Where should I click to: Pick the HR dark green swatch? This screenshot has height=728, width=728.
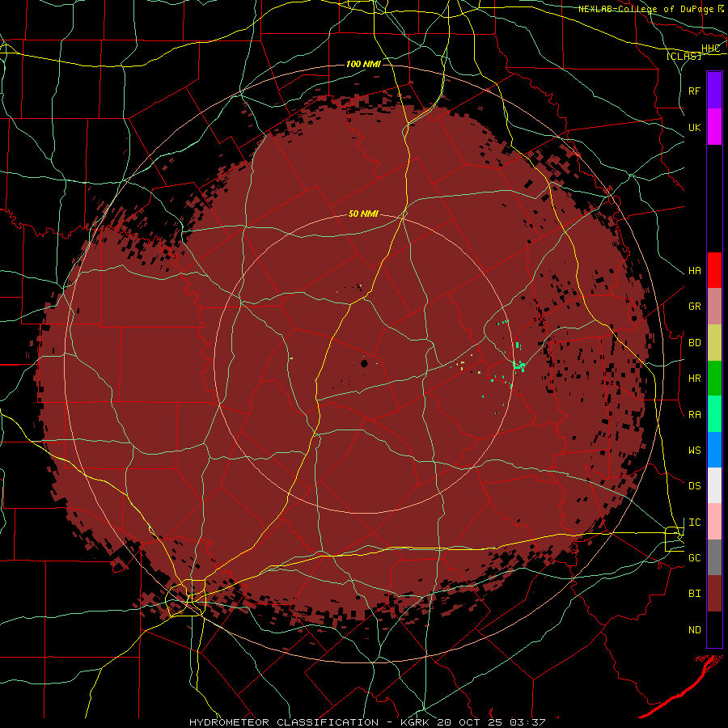[714, 378]
